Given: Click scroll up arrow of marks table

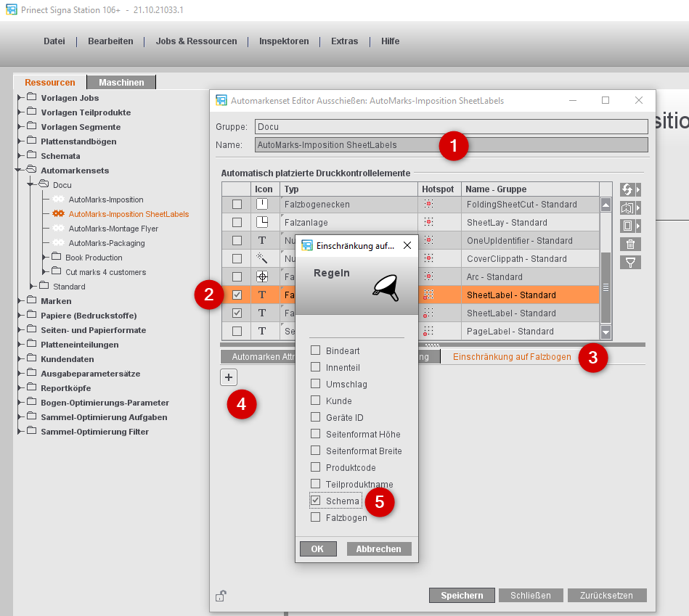Looking at the screenshot, I should pyautogui.click(x=606, y=205).
